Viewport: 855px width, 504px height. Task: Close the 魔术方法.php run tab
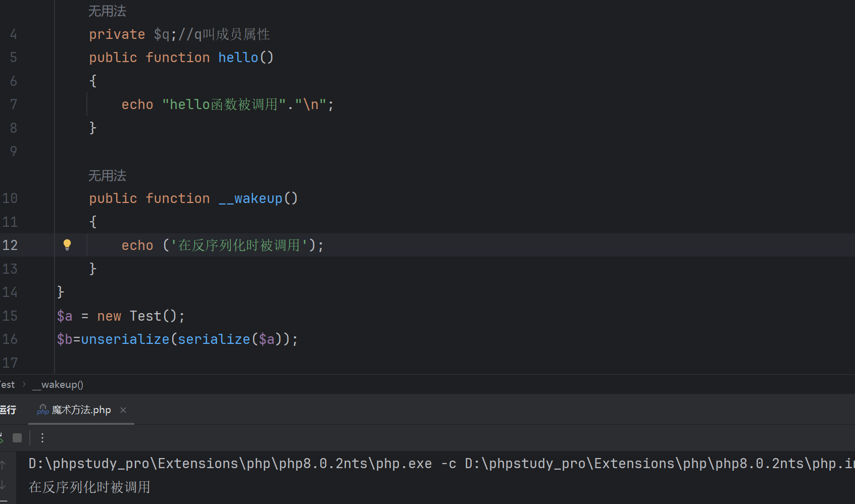pyautogui.click(x=123, y=410)
